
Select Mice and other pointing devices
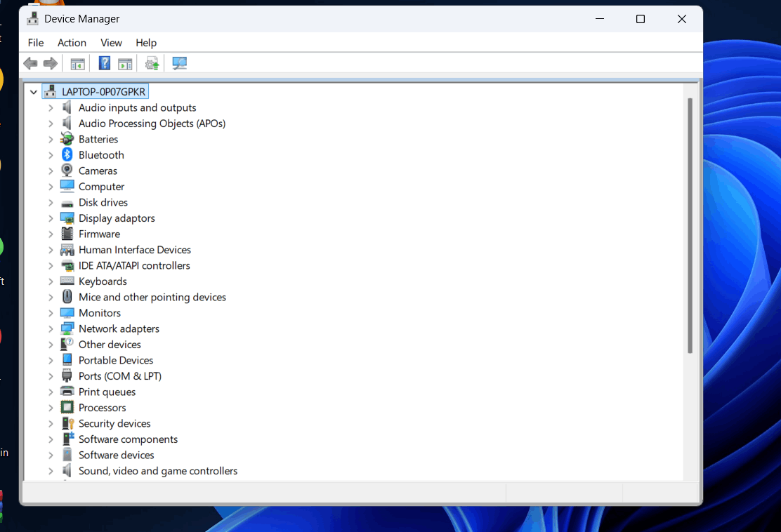(152, 297)
